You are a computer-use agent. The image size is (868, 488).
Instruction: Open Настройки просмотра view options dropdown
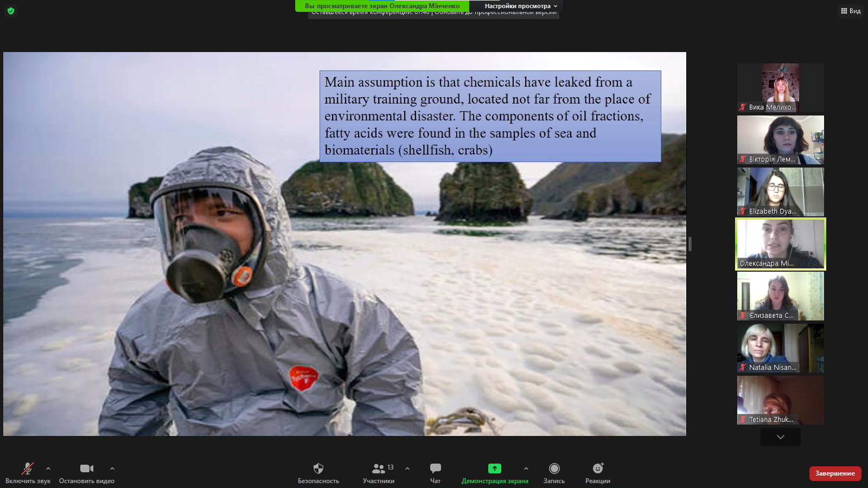(521, 6)
